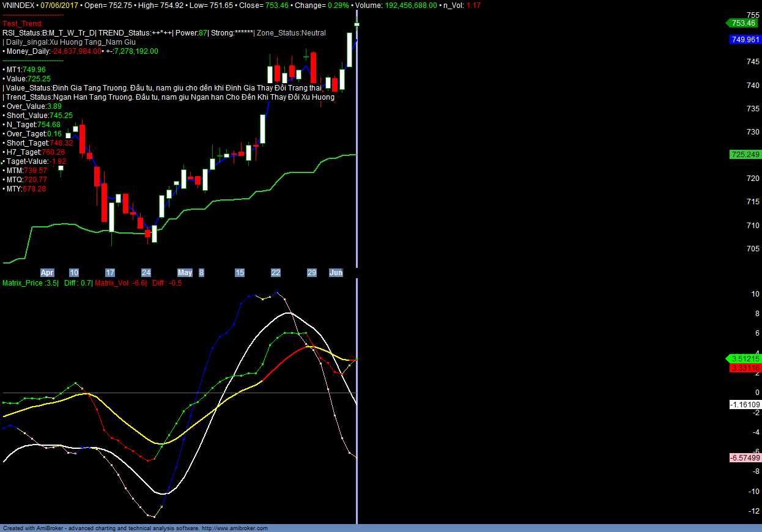Click the Jun date marker
The height and width of the screenshot is (532, 762).
pyautogui.click(x=336, y=273)
